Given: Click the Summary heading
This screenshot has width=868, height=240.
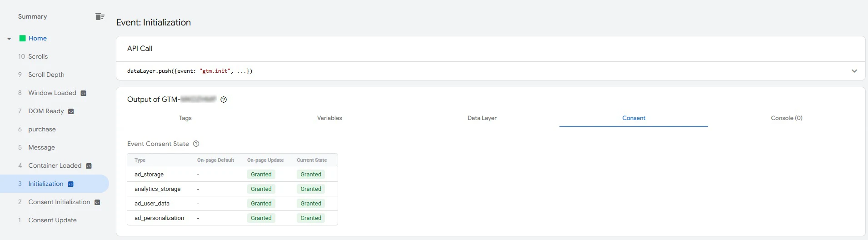Looking at the screenshot, I should (x=32, y=16).
